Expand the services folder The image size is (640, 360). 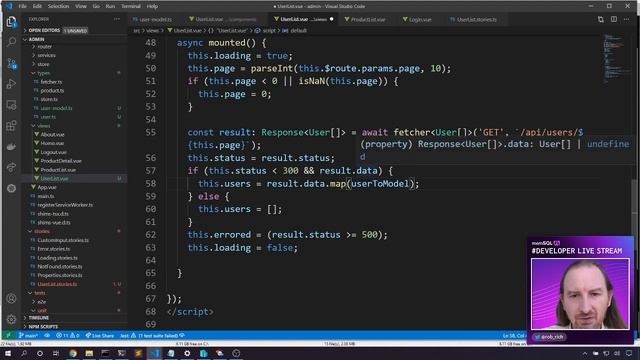tap(47, 55)
